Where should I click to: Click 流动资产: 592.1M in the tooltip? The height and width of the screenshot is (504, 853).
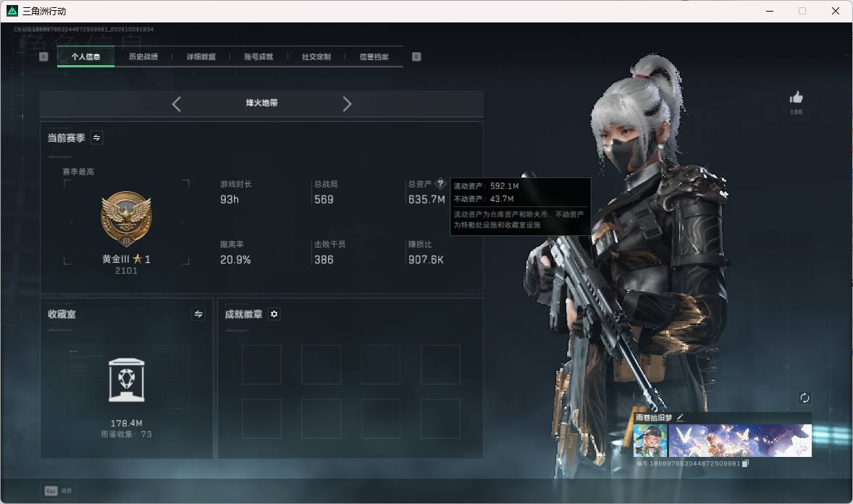pyautogui.click(x=487, y=186)
